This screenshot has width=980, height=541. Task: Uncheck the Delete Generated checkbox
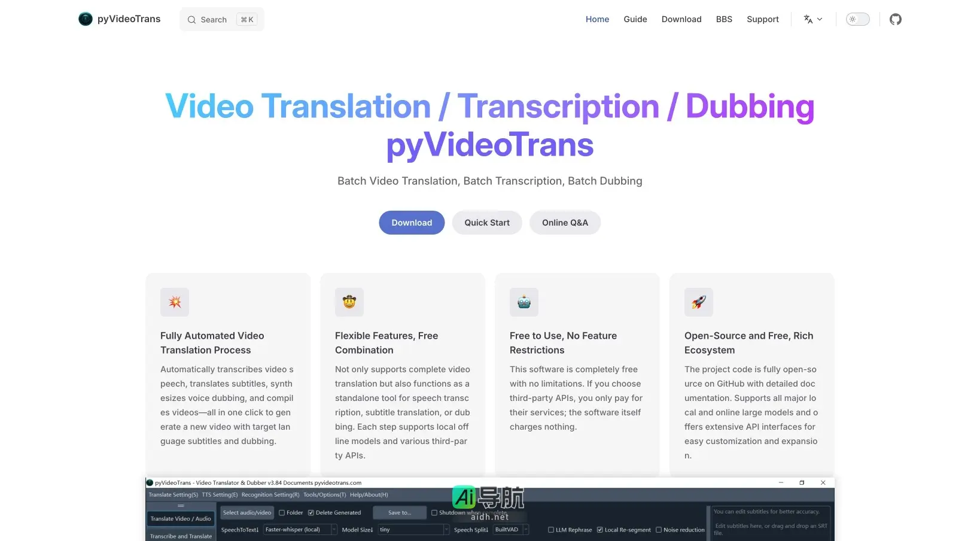tap(311, 513)
